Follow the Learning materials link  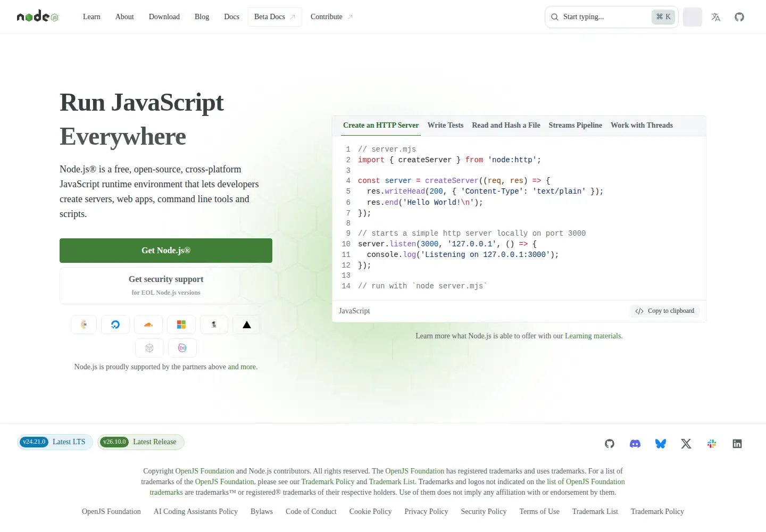coord(593,336)
